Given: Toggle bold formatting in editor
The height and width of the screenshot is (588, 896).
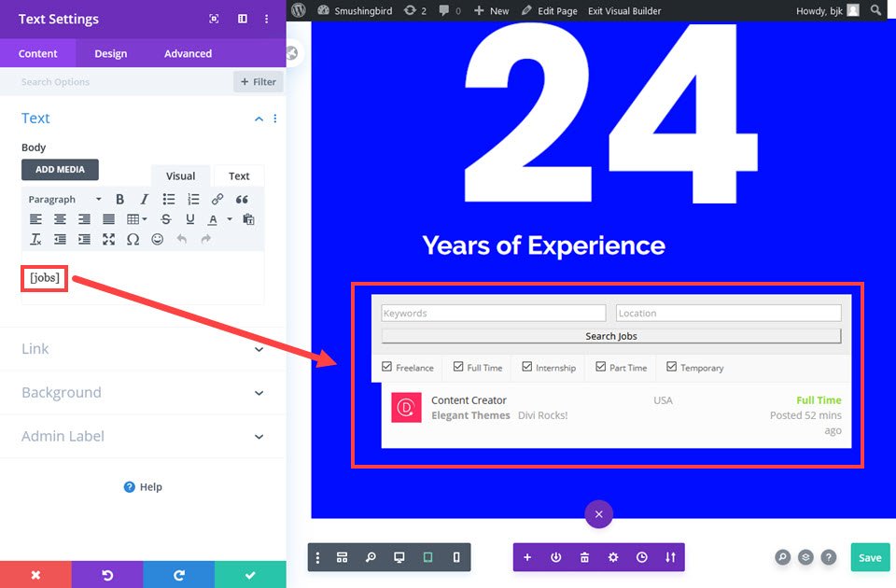Looking at the screenshot, I should 119,199.
